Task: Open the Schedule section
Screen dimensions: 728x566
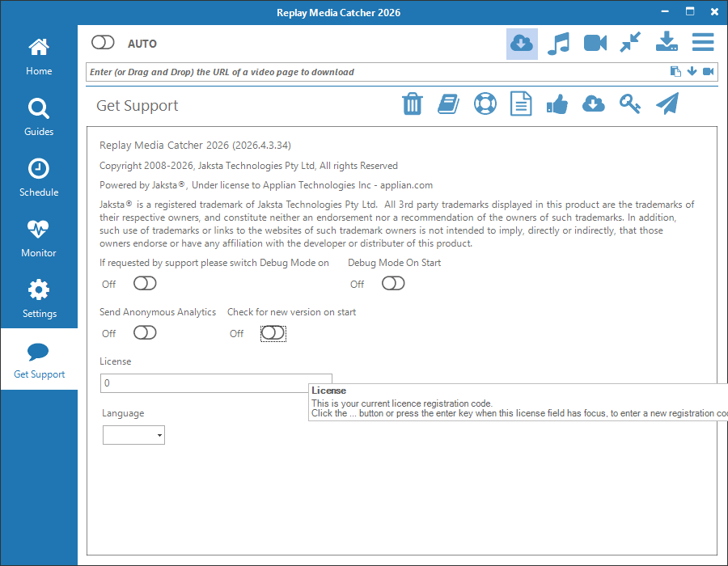Action: (39, 178)
